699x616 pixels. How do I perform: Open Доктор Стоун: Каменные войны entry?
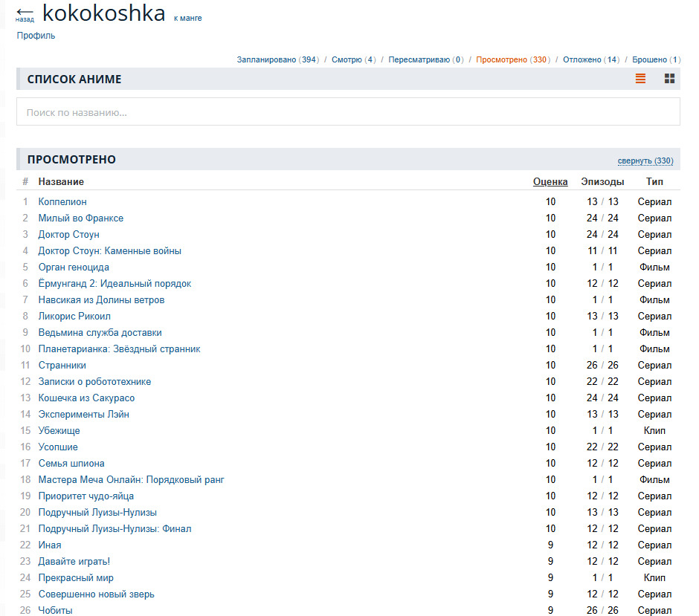pyautogui.click(x=109, y=250)
